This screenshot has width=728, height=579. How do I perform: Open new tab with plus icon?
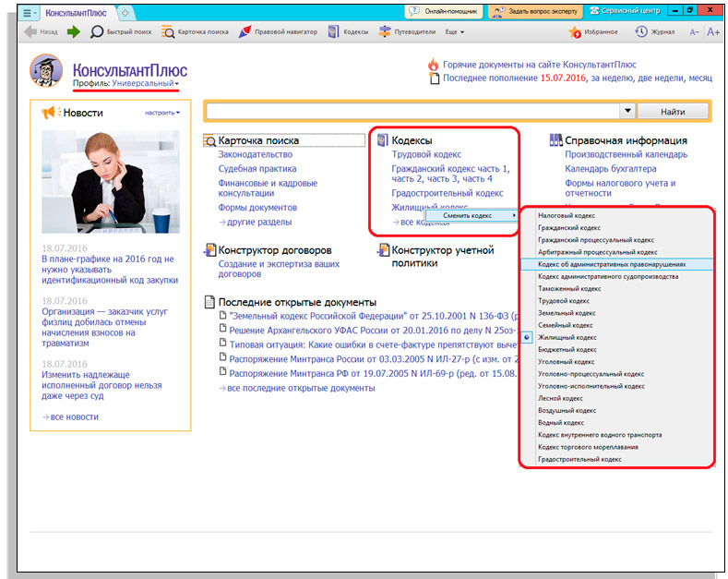pyautogui.click(x=125, y=12)
